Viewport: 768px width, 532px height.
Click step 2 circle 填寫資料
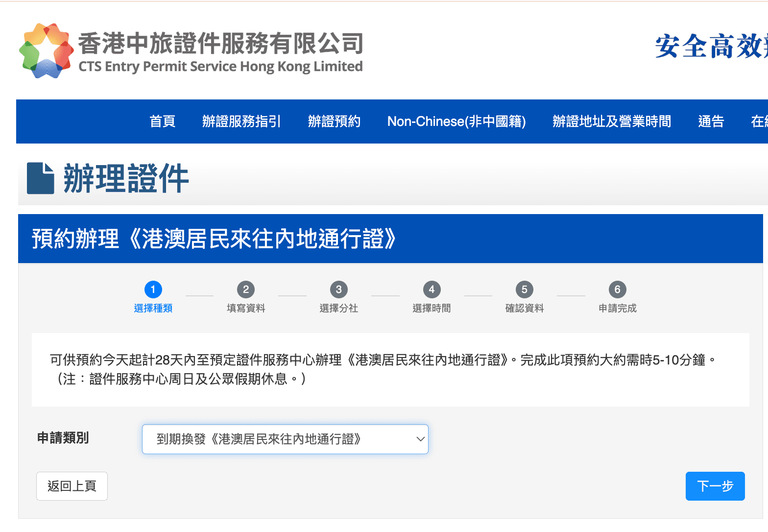[x=246, y=290]
